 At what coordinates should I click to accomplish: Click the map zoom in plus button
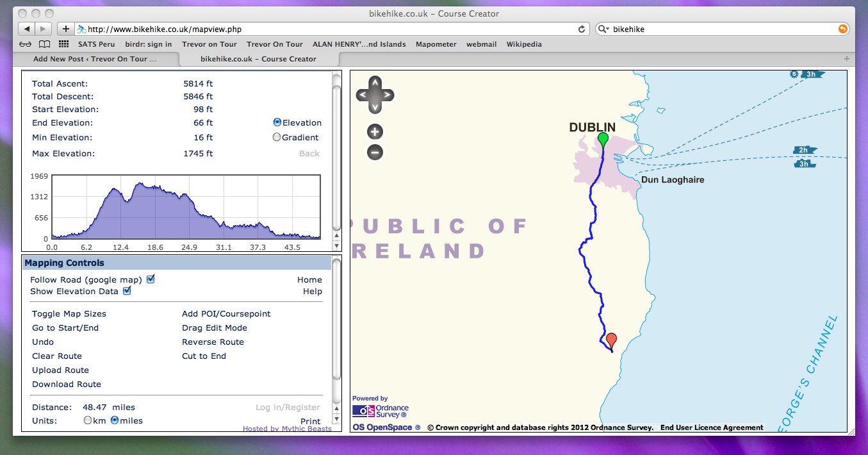[x=375, y=132]
